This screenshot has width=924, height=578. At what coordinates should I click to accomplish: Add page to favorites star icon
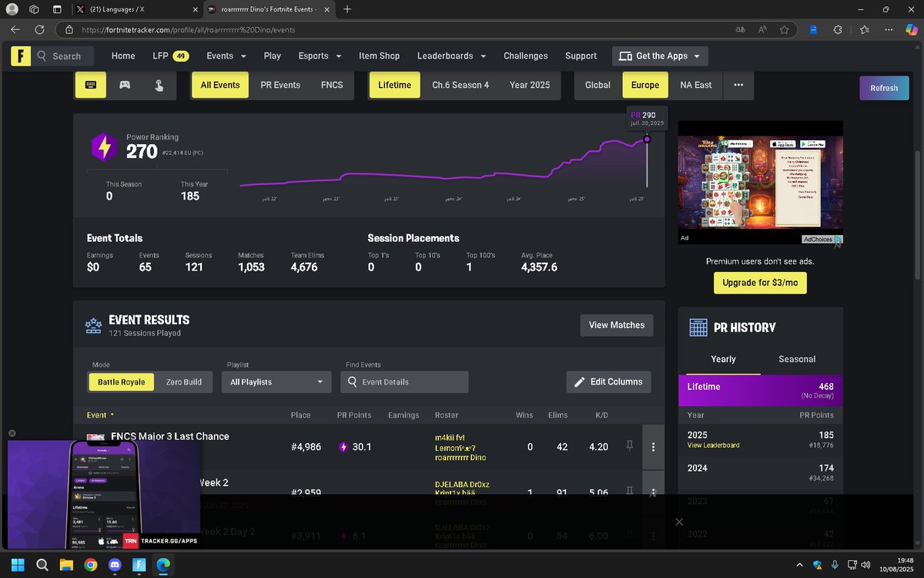[x=784, y=29]
